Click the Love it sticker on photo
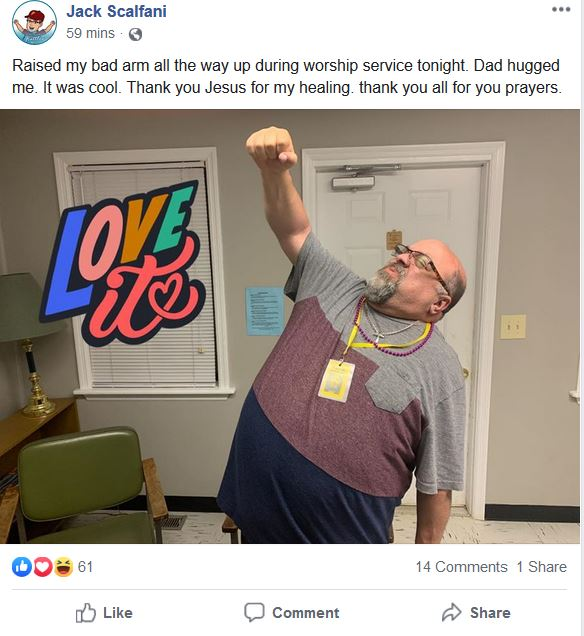This screenshot has width=584, height=636. pos(123,264)
